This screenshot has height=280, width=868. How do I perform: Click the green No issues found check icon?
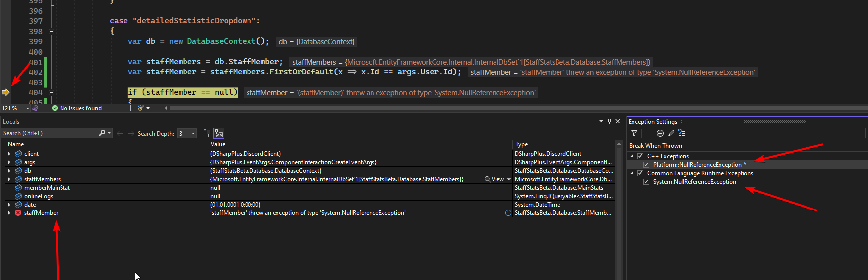pos(55,108)
